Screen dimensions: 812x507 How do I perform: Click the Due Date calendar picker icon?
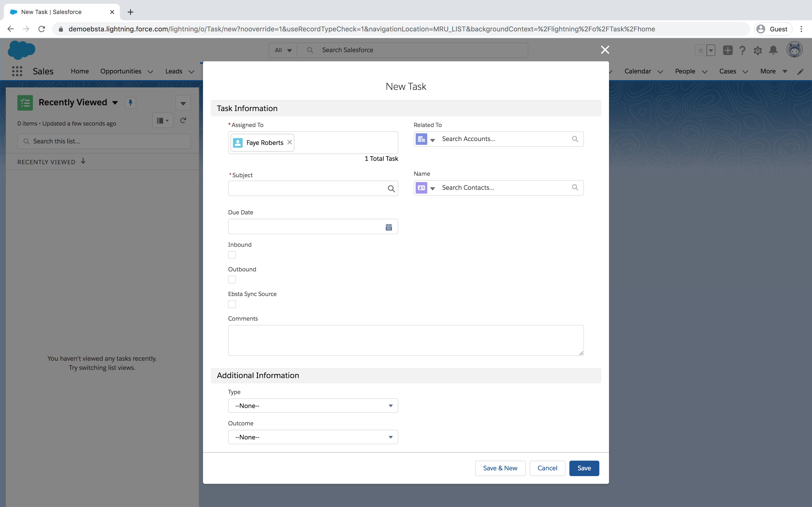(x=389, y=227)
